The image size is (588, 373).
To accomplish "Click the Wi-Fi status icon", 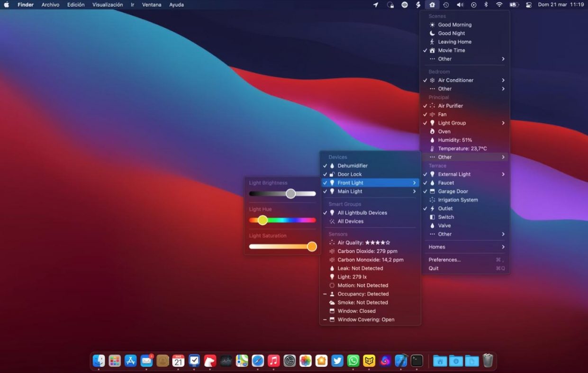I will pyautogui.click(x=499, y=5).
